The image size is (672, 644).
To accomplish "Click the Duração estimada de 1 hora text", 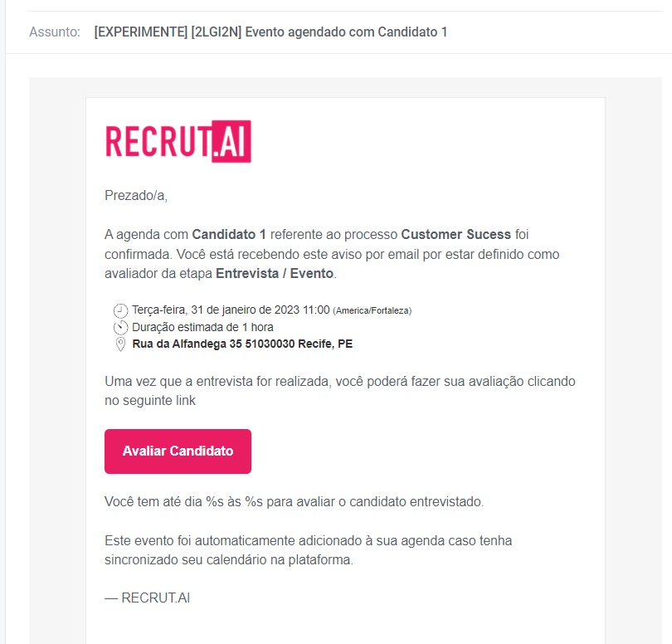I will [202, 327].
